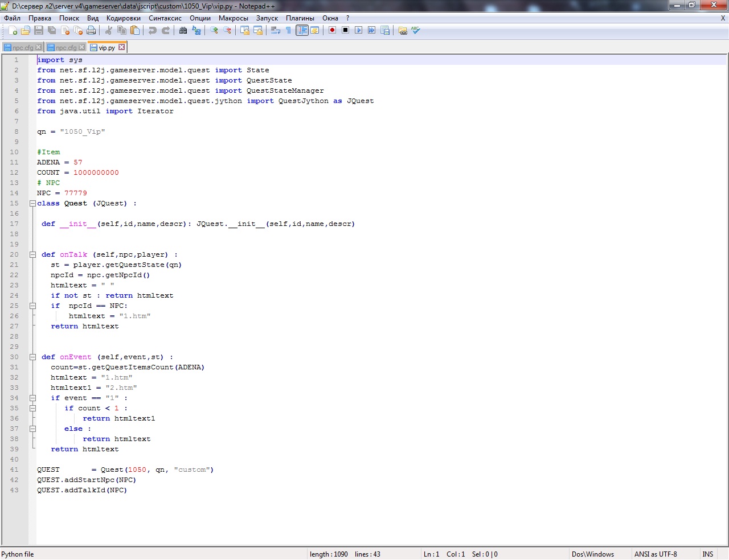Click the Close All documents toolbar icon

click(x=78, y=30)
